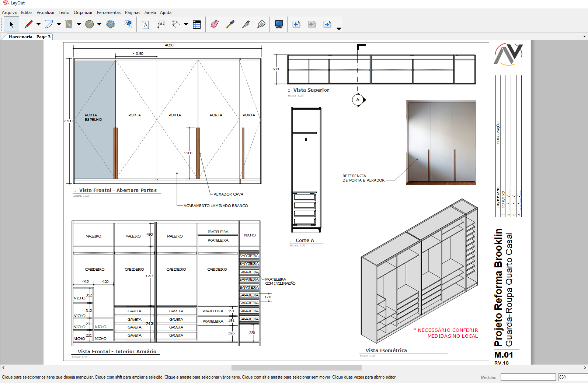Select 'Vista Frontal - Interior Armário' title

click(117, 351)
